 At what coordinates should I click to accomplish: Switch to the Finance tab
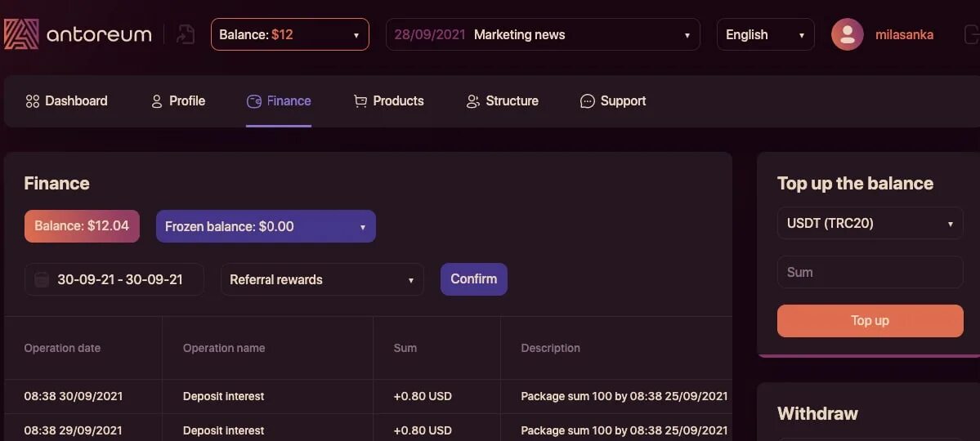tap(279, 101)
